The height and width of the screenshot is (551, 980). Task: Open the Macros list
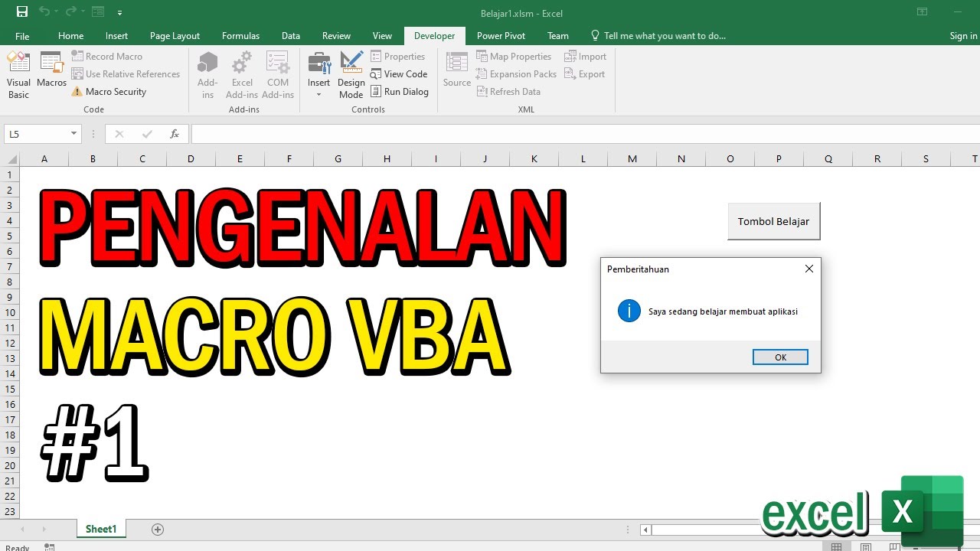(x=51, y=70)
